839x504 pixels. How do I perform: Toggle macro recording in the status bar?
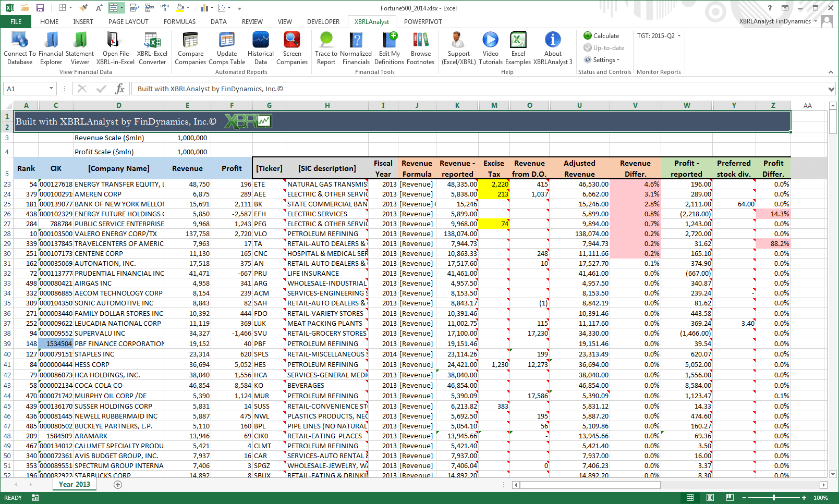coord(35,498)
